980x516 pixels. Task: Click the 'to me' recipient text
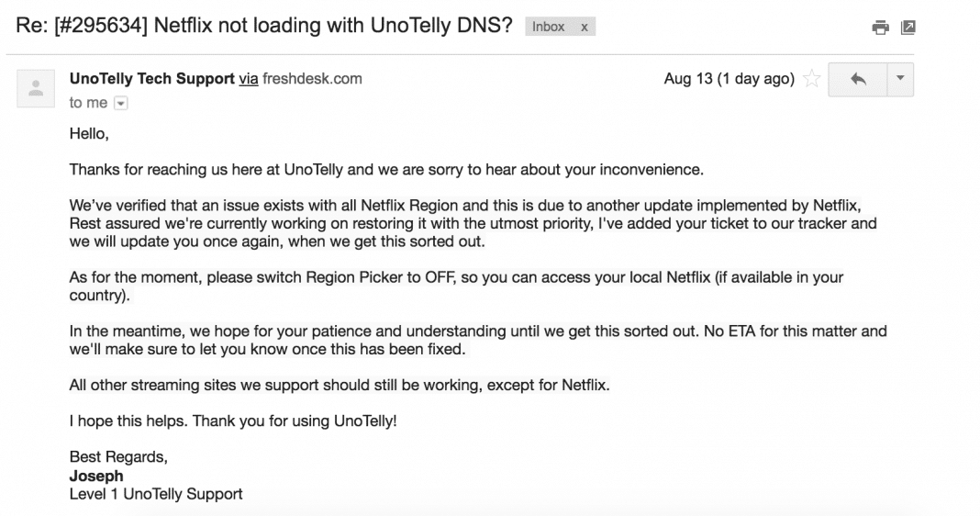88,103
